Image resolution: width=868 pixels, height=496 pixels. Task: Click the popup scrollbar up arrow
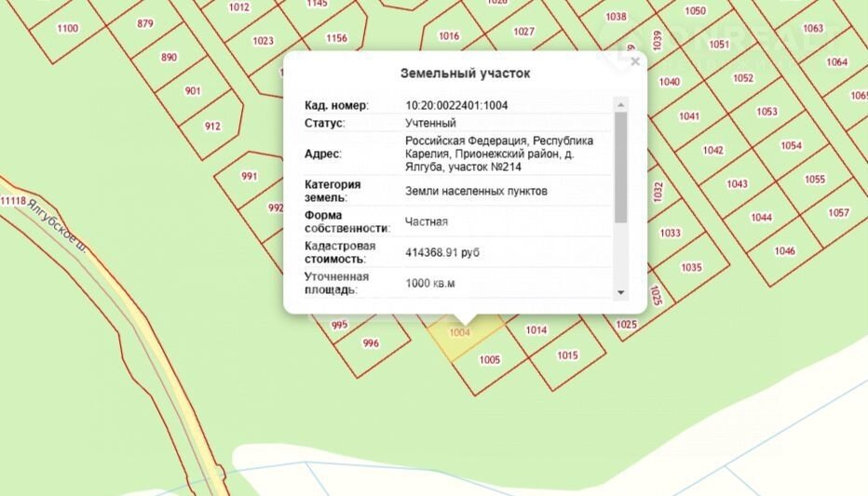(x=621, y=103)
